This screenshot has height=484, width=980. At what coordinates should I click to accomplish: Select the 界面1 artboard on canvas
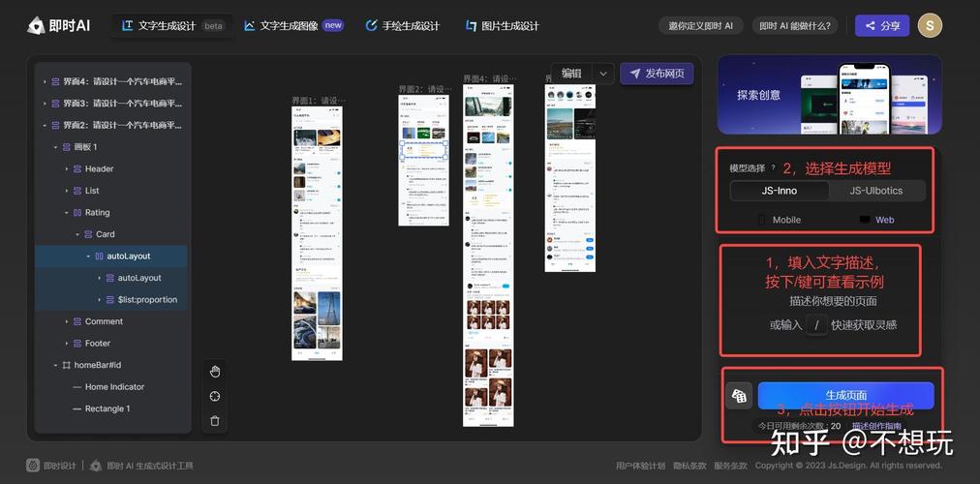coord(317,233)
